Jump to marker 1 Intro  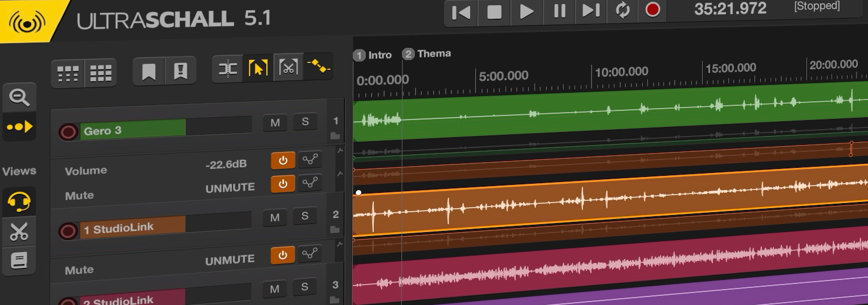click(373, 55)
